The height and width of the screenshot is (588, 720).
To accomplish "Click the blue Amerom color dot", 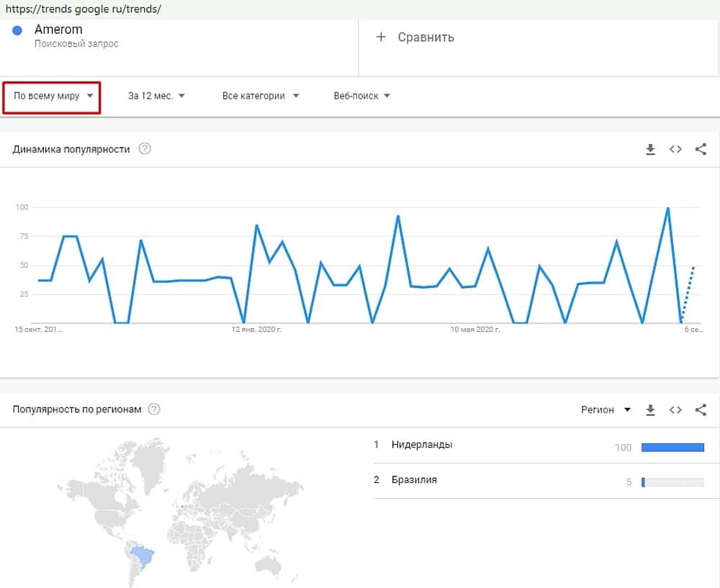I will pos(18,30).
